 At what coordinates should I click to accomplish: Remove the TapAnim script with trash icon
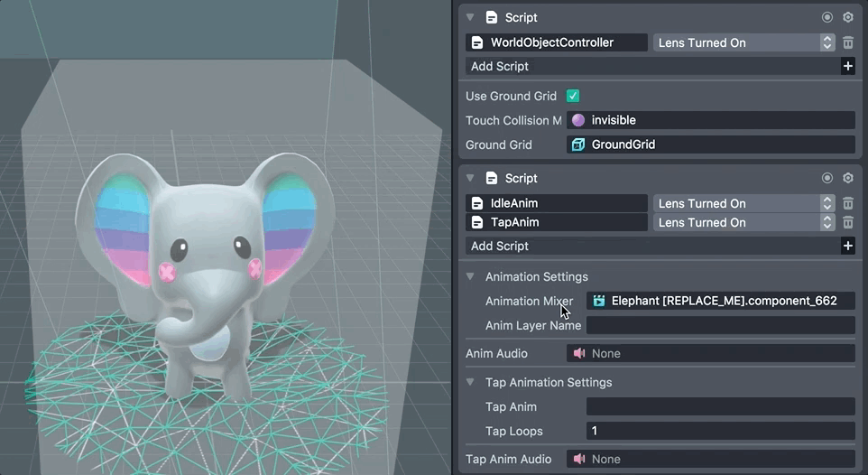point(848,222)
